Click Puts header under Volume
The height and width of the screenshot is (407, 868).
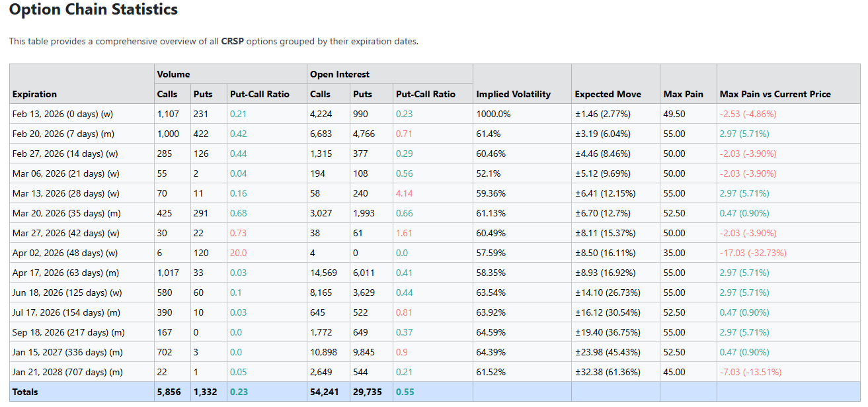[203, 94]
